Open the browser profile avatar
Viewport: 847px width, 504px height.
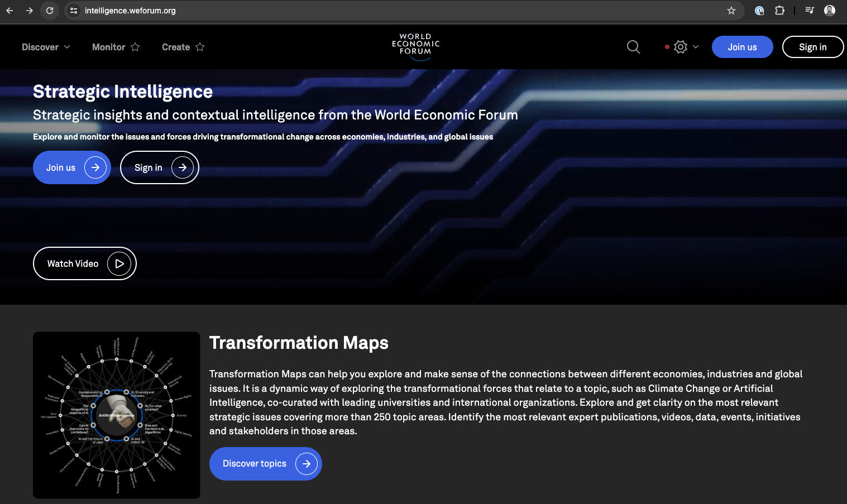830,11
